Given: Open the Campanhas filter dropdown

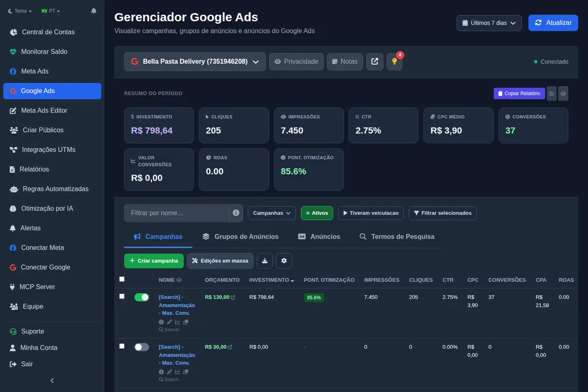Looking at the screenshot, I should click(271, 213).
